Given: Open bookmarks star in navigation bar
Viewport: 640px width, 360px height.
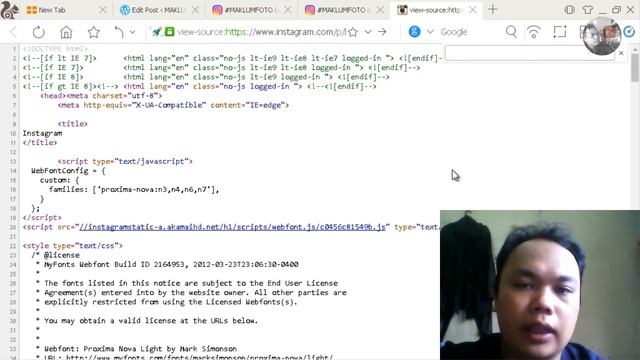Looking at the screenshot, I should click(93, 32).
